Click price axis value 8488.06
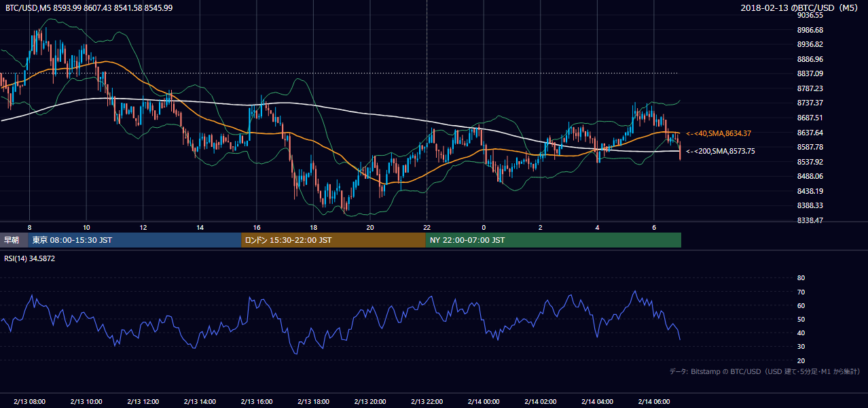Screen dimensions: 868x408 pos(810,176)
